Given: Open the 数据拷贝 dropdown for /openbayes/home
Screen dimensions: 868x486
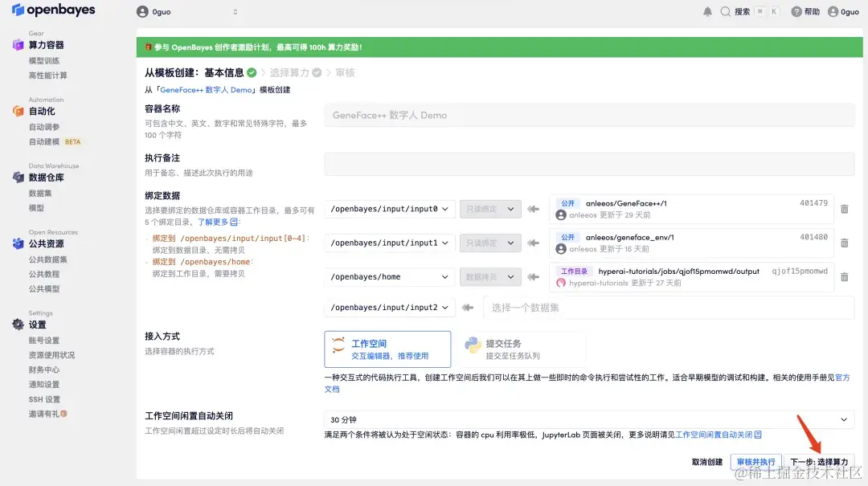Looking at the screenshot, I should tap(490, 277).
